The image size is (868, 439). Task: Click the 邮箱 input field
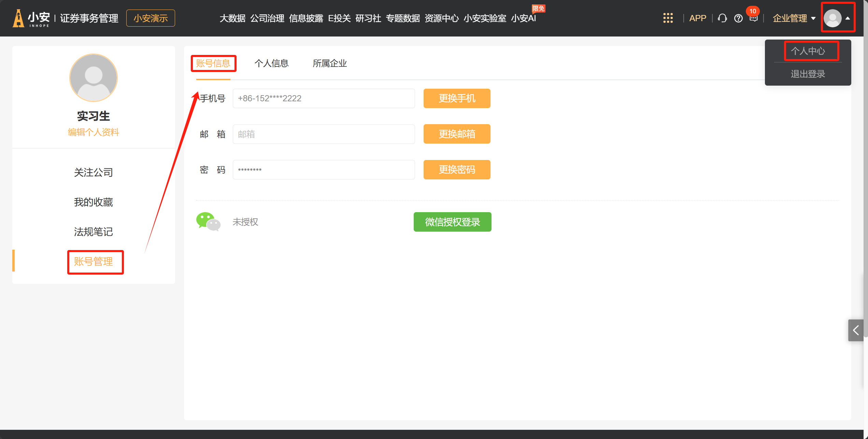323,134
